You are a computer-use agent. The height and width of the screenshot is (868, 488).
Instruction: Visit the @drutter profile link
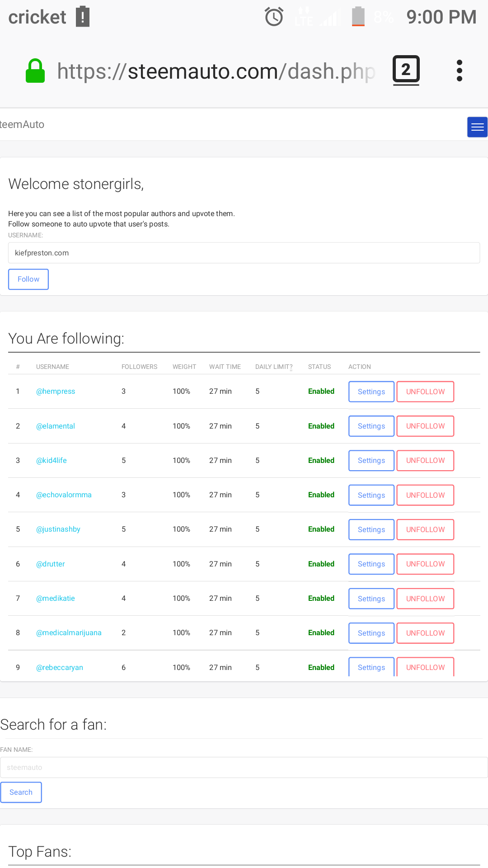[x=51, y=564]
